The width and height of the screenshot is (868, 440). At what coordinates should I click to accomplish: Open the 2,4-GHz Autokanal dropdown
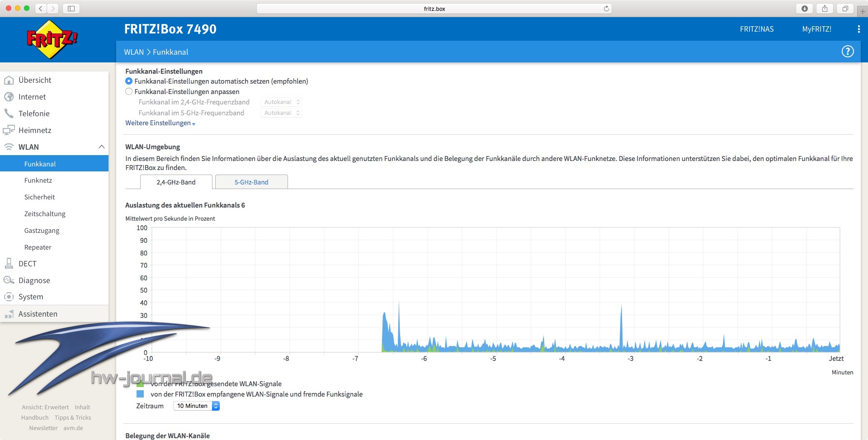(x=281, y=102)
